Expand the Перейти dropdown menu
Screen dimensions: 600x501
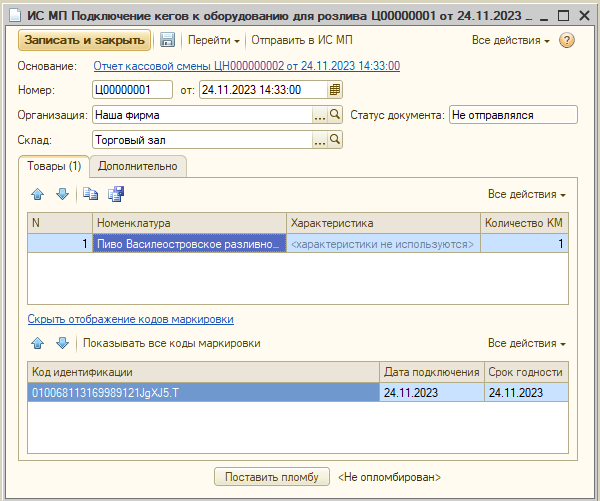[215, 40]
